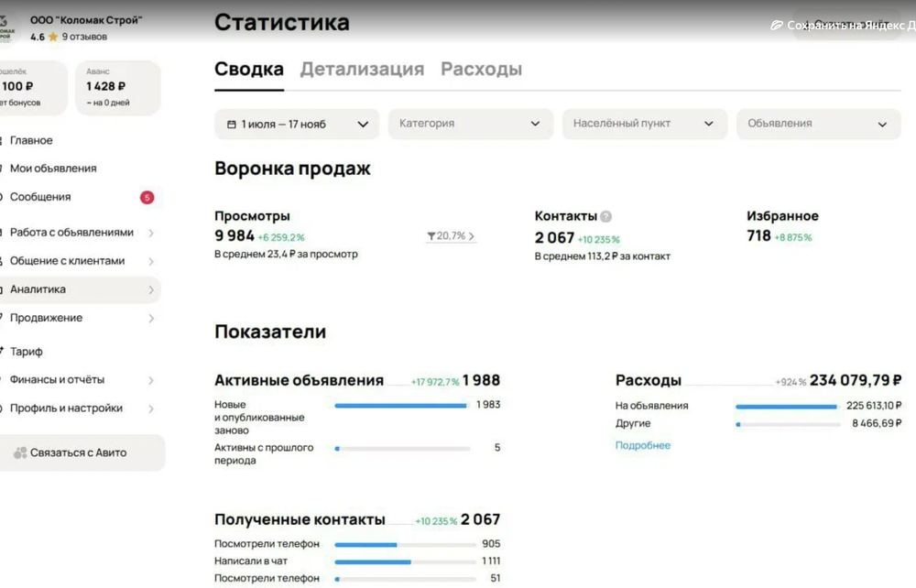
Task: Click the Новые и опубликованные заново progress bar
Action: click(x=402, y=405)
